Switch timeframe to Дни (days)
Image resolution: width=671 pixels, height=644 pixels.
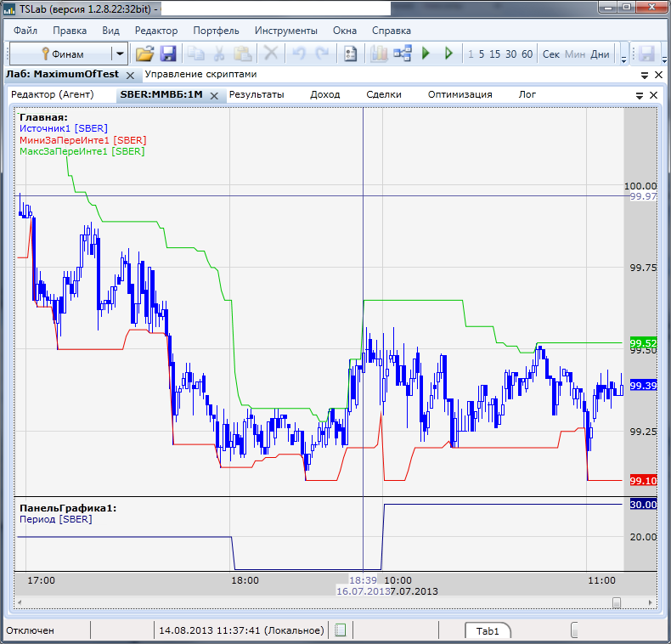point(600,54)
